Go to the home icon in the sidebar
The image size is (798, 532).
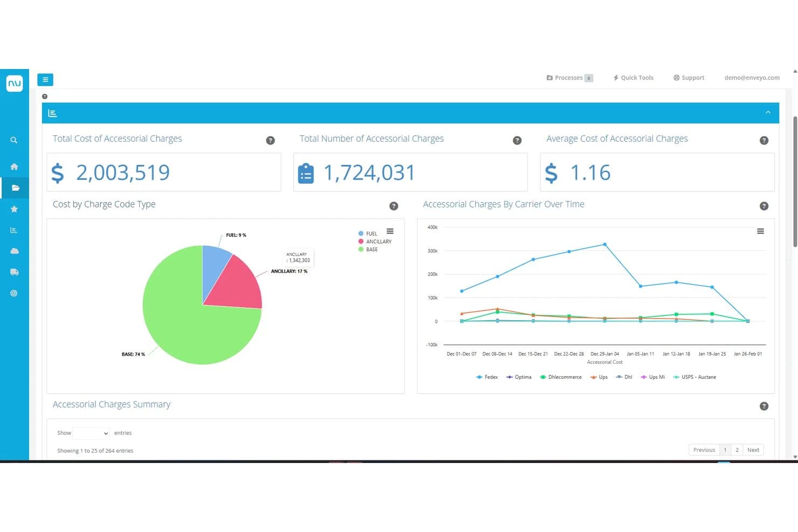tap(14, 167)
